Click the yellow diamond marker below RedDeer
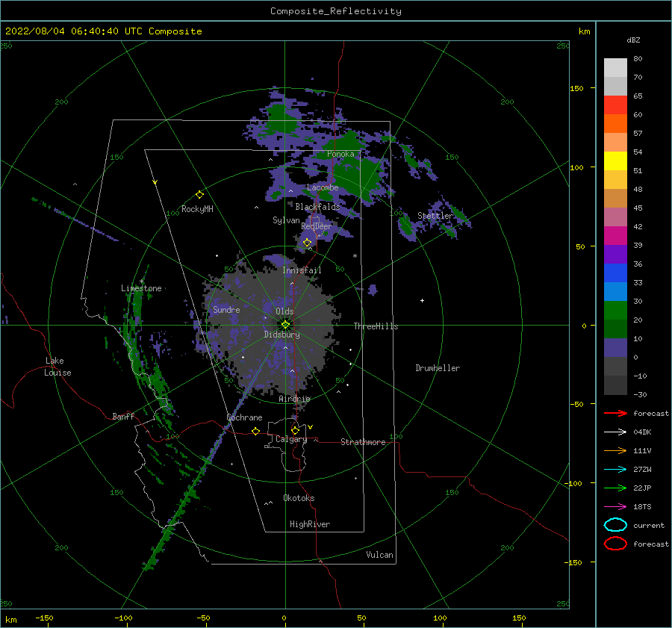Image resolution: width=672 pixels, height=628 pixels. tap(307, 243)
